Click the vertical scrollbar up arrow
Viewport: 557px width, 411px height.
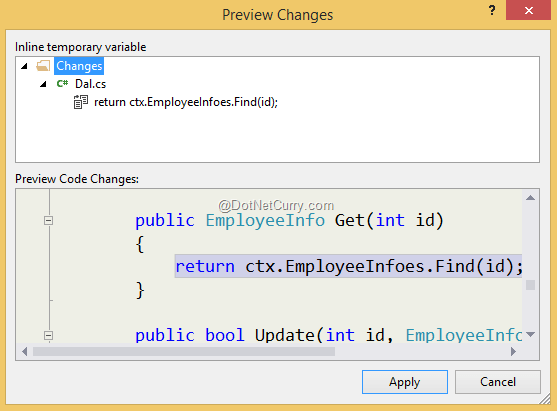pos(530,198)
